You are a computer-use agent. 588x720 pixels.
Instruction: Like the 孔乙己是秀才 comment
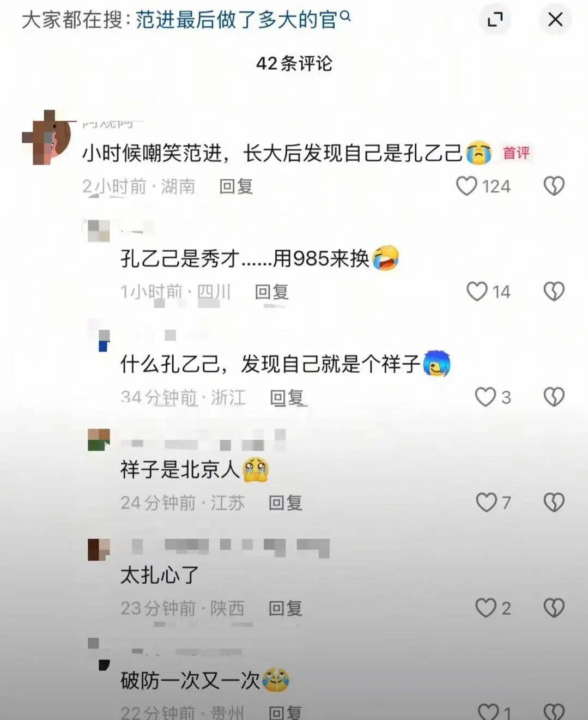pos(477,292)
